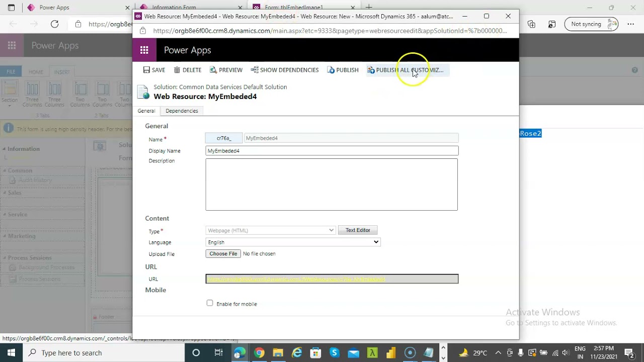This screenshot has width=644, height=362.
Task: Open the Language dropdown
Action: click(x=293, y=242)
